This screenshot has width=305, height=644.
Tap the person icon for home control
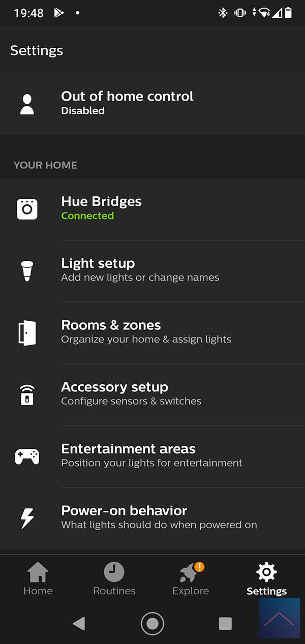[27, 104]
